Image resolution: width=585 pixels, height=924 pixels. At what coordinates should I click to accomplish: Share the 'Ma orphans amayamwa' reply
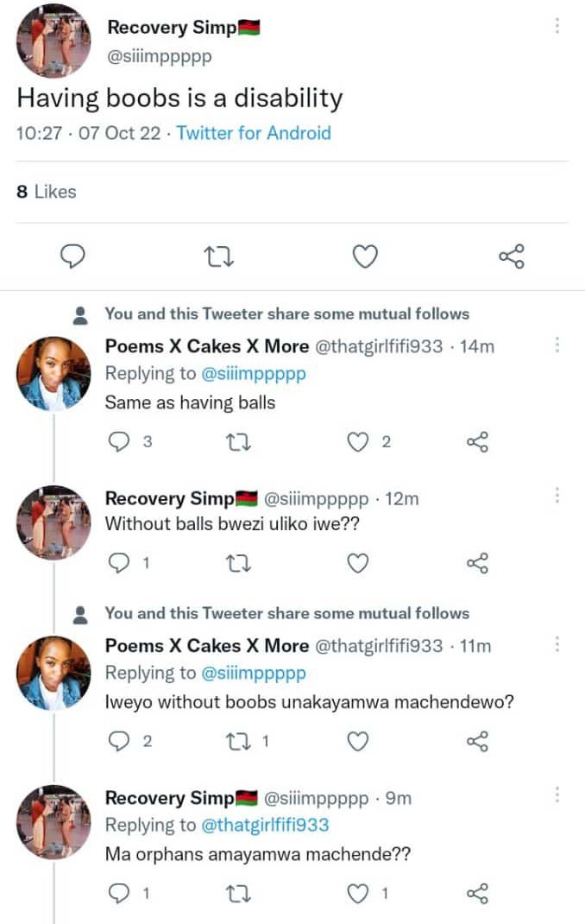point(477,894)
